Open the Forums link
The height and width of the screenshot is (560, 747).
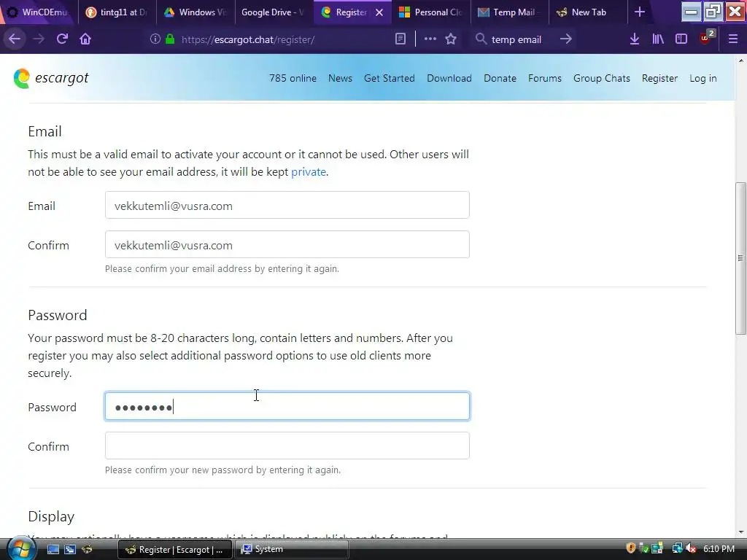pyautogui.click(x=544, y=78)
